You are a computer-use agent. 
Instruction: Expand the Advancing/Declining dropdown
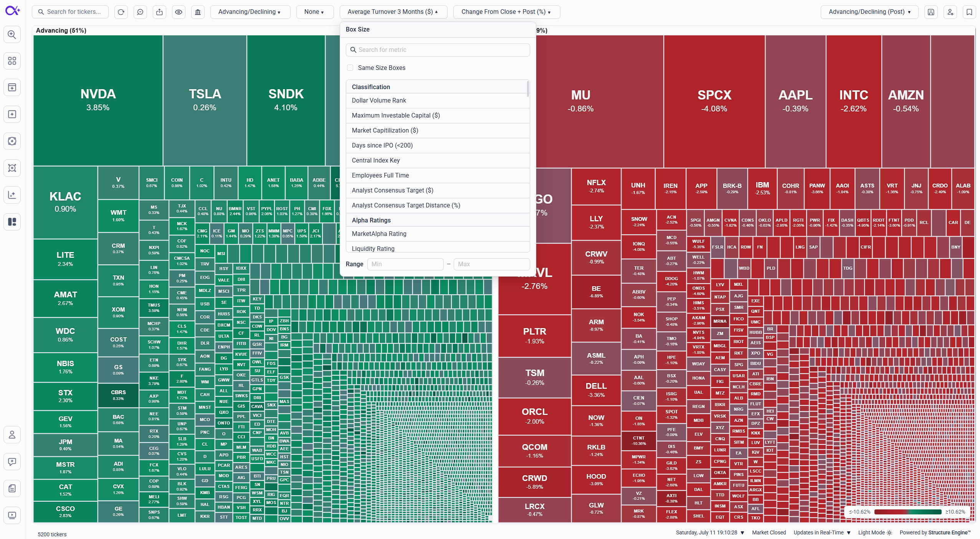pyautogui.click(x=250, y=12)
